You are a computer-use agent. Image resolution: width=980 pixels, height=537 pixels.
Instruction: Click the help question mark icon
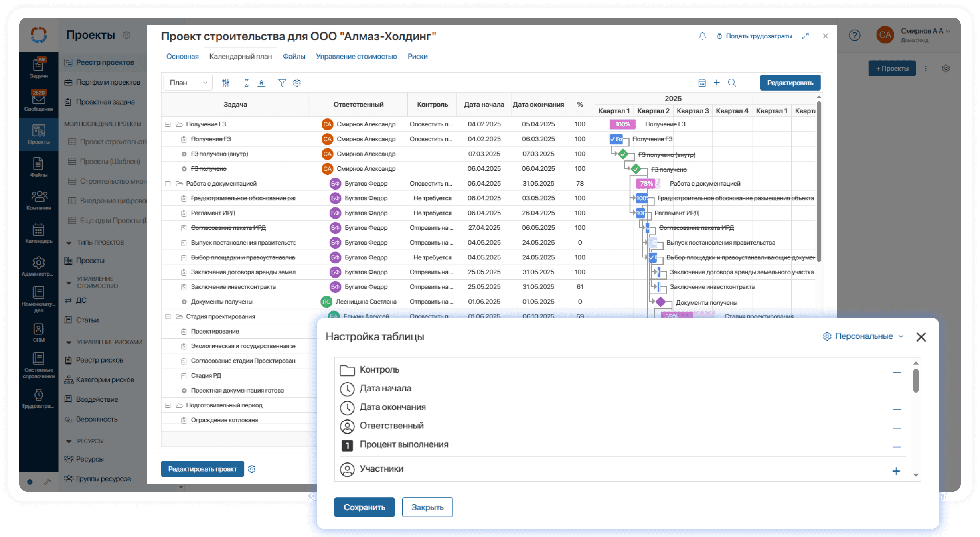854,36
